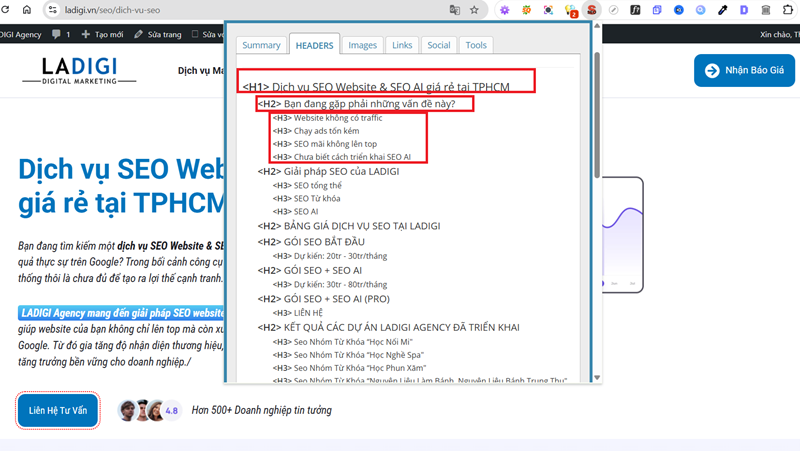The height and width of the screenshot is (451, 800).
Task: Go to the browser home page icon
Action: (27, 10)
